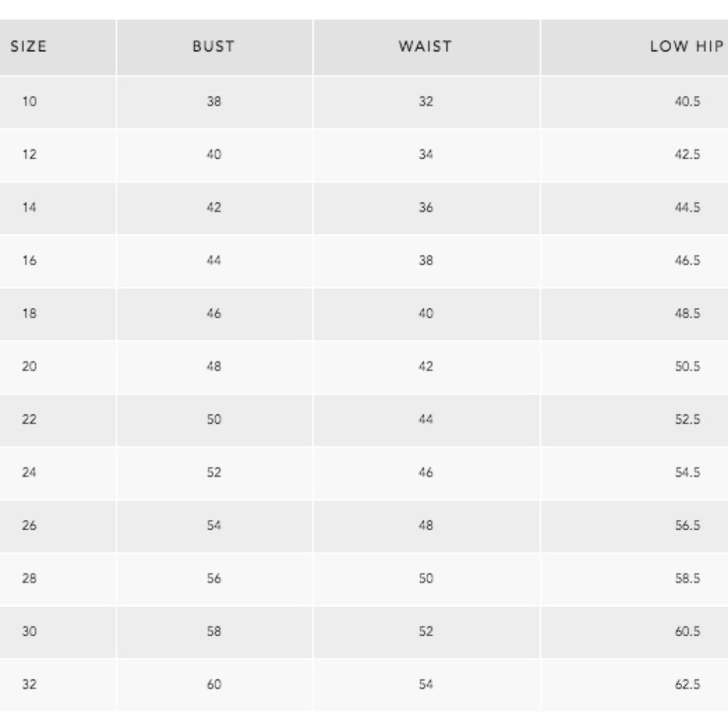Click low hip value 56.5
The width and height of the screenshot is (728, 728).
pos(687,525)
